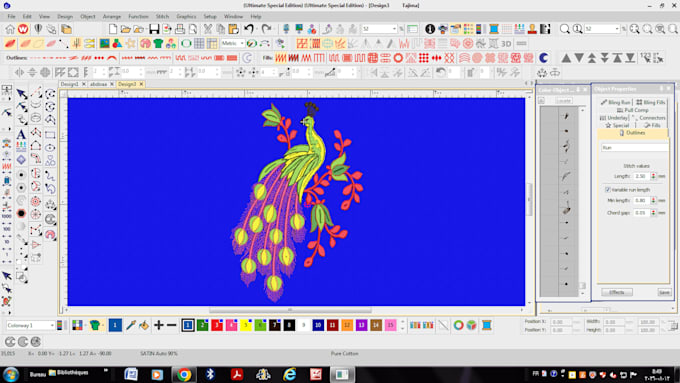Click the Effects button
The width and height of the screenshot is (680, 383).
[x=617, y=292]
